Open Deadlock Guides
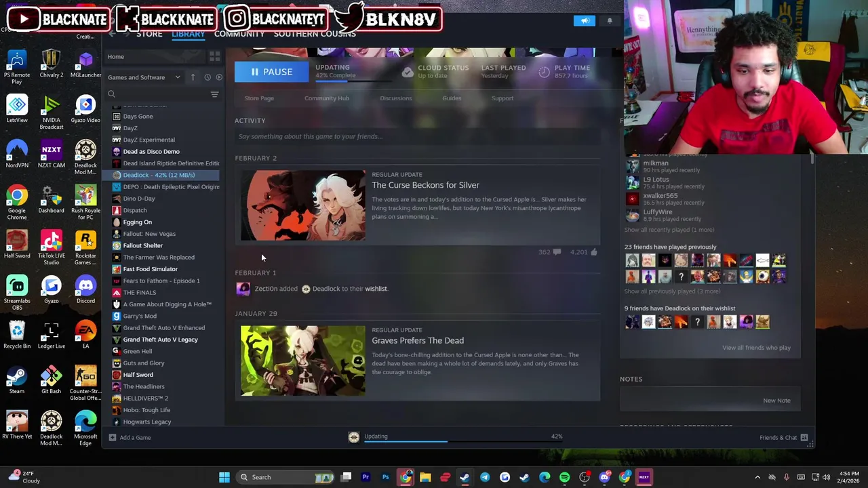 (452, 98)
